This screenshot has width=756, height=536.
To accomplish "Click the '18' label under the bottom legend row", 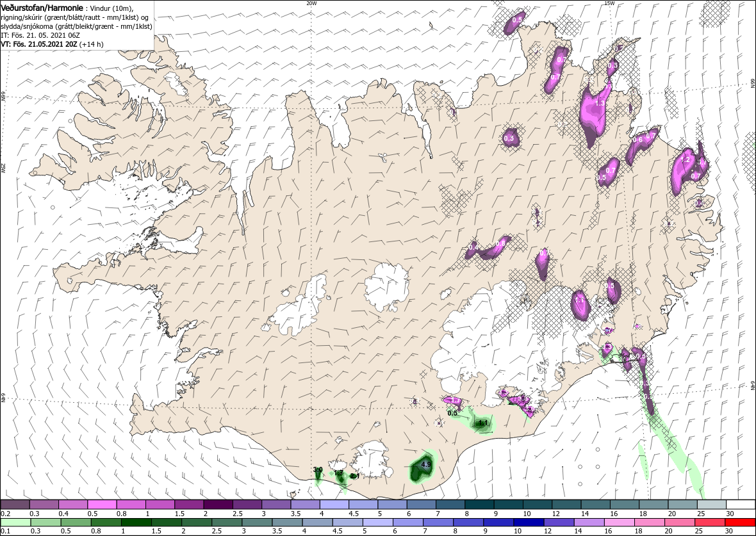I will pyautogui.click(x=638, y=532).
